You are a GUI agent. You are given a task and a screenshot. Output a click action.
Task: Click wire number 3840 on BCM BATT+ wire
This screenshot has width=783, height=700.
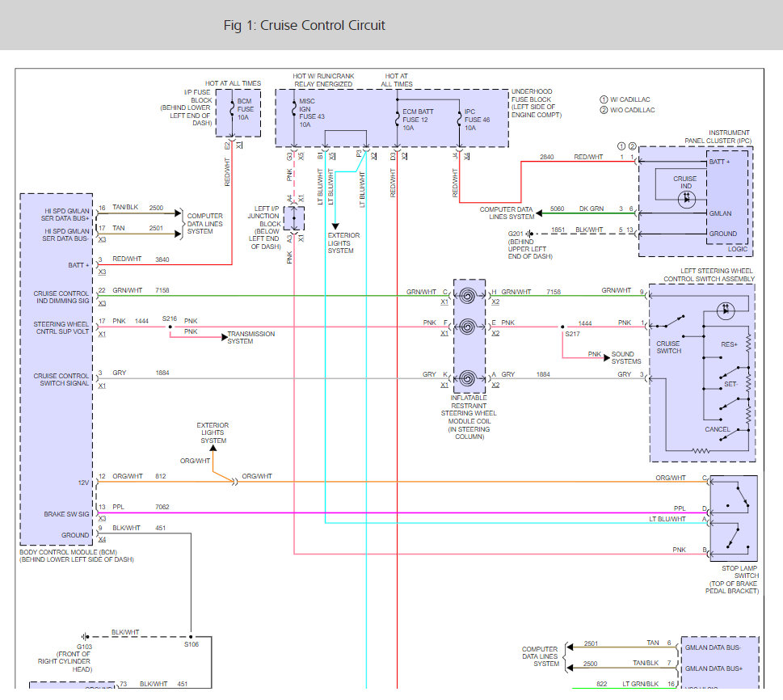tap(162, 259)
